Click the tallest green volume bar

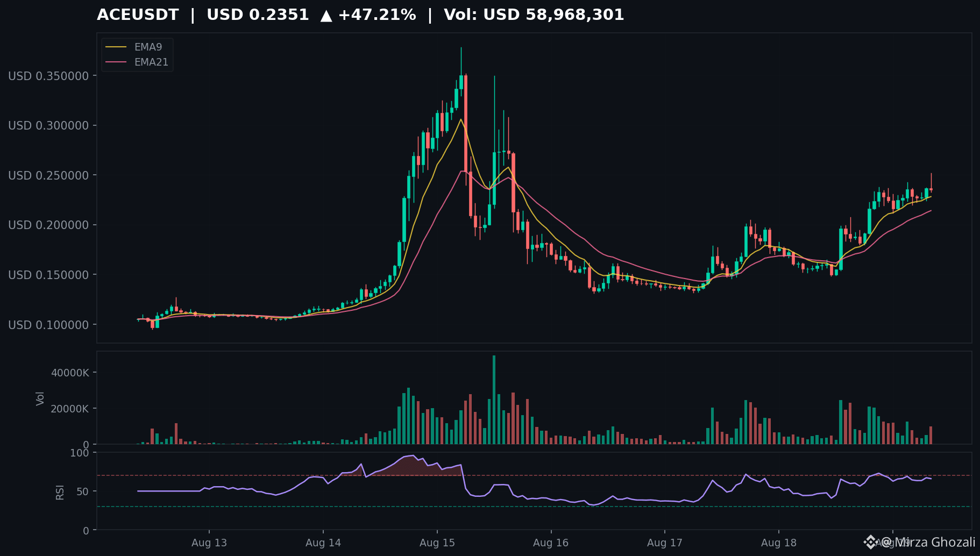(494, 400)
